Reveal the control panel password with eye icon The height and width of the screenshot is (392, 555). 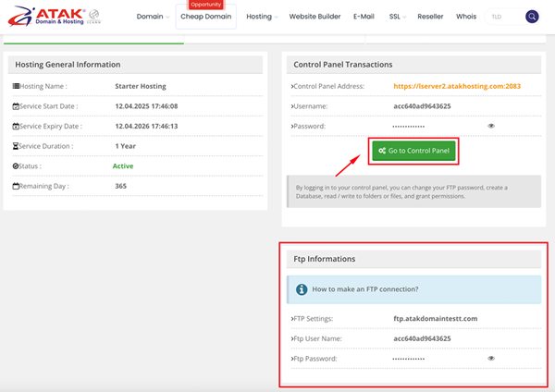[x=491, y=126]
